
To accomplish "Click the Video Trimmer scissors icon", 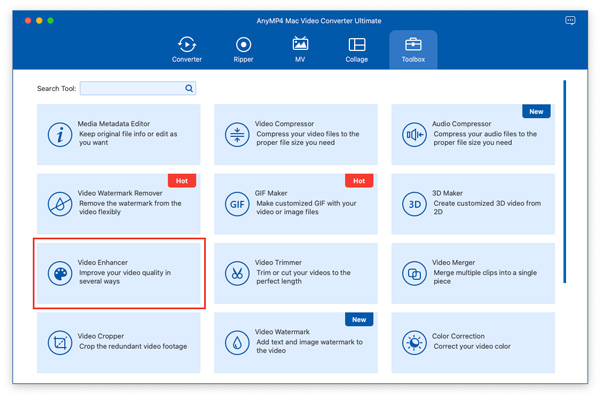I will click(237, 273).
